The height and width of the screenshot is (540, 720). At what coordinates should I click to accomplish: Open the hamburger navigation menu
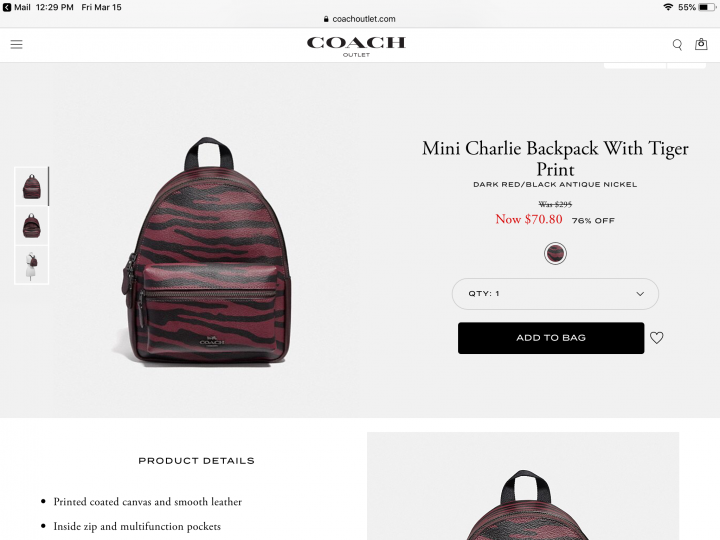[17, 45]
